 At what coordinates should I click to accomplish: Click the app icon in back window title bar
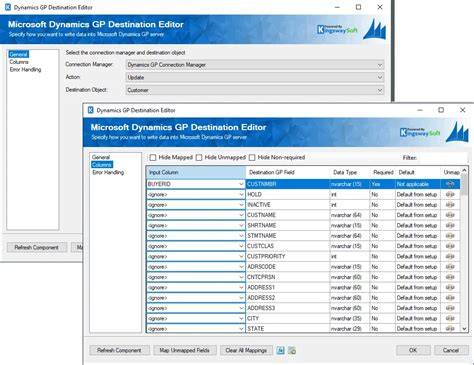[8, 7]
